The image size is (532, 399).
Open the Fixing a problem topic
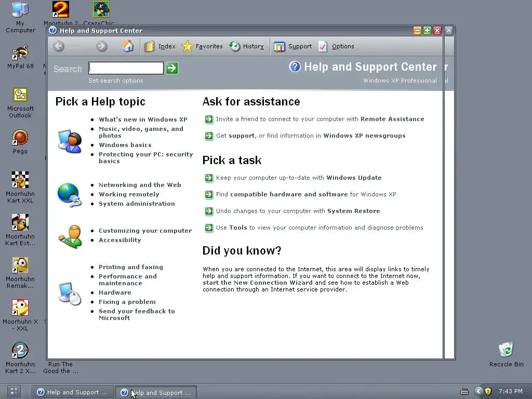click(127, 302)
